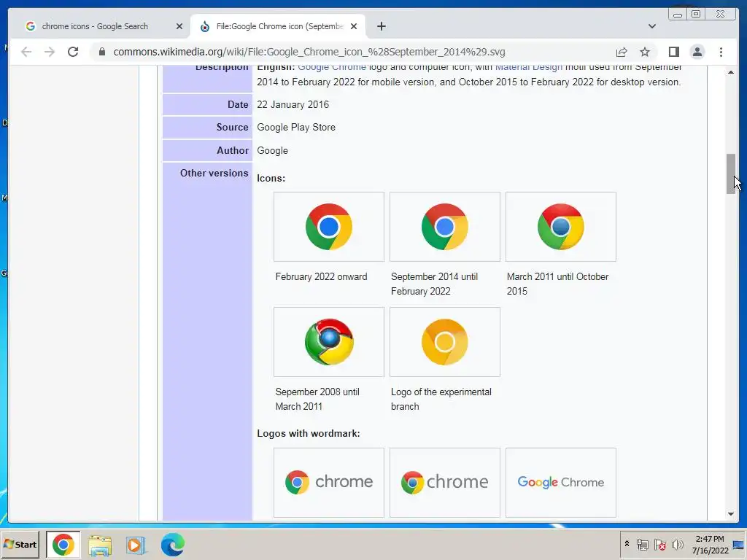Close the File:Google Chrome icon tab
Image resolution: width=747 pixels, height=560 pixels.
point(354,26)
